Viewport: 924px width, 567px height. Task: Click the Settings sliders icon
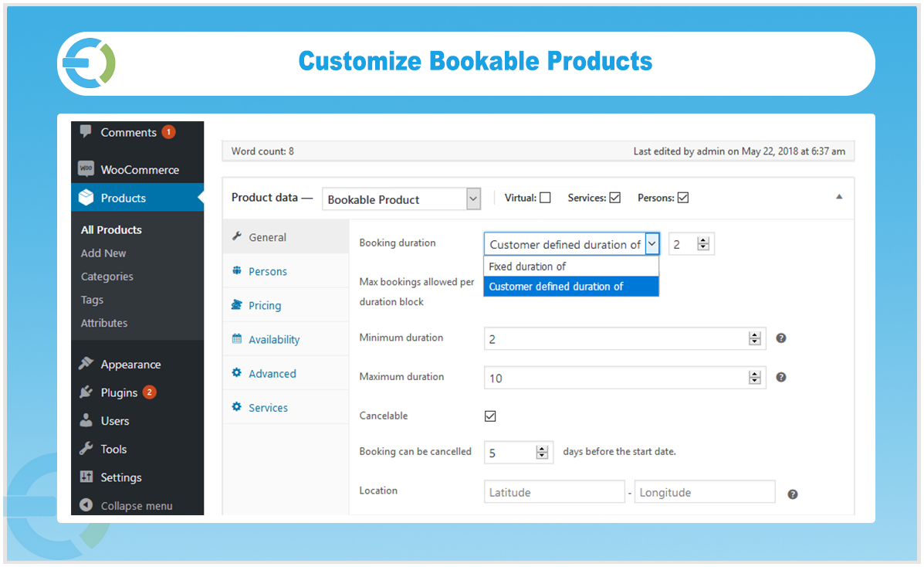(86, 477)
